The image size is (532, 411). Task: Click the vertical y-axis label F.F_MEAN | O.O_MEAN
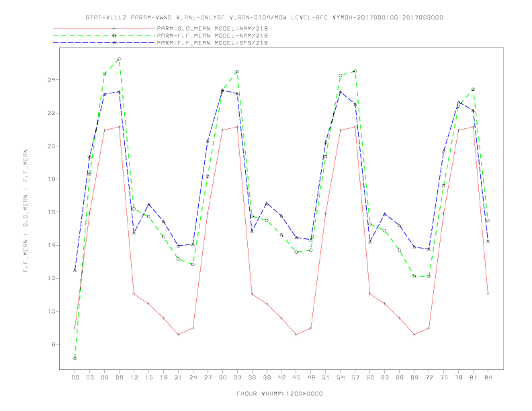(26, 211)
